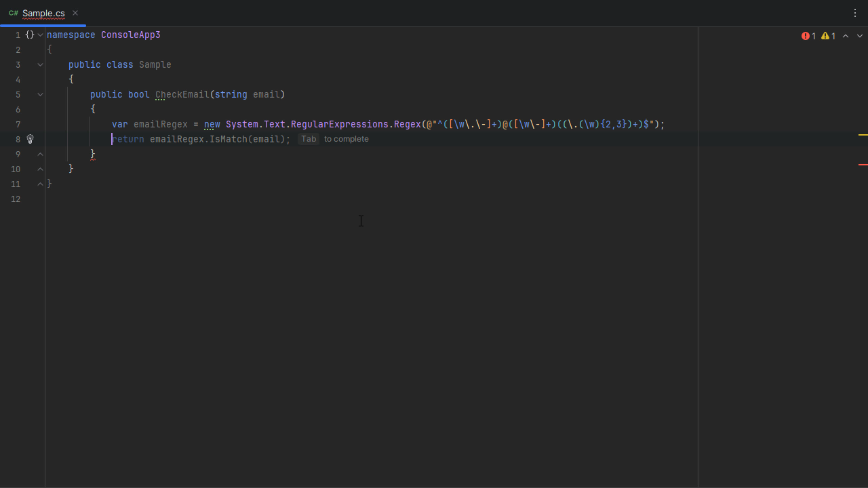Select the Sample.cs tab
868x488 pixels.
click(x=43, y=14)
